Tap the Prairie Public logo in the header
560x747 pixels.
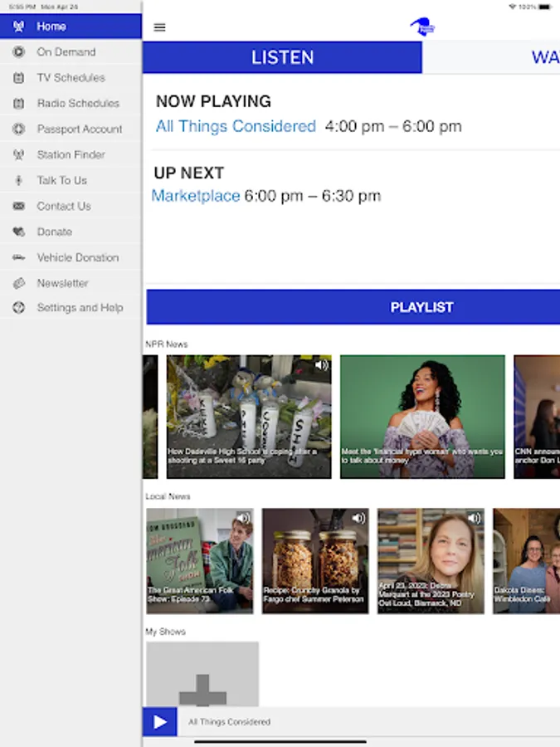pos(423,27)
